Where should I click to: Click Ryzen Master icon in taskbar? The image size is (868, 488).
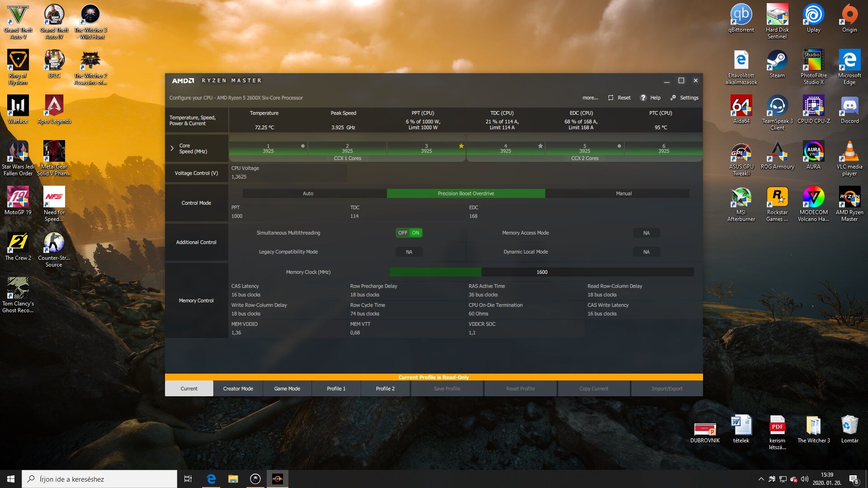point(277,479)
